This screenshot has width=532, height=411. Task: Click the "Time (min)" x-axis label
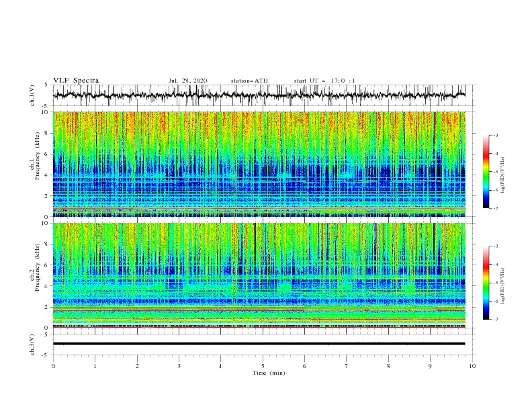tap(269, 373)
